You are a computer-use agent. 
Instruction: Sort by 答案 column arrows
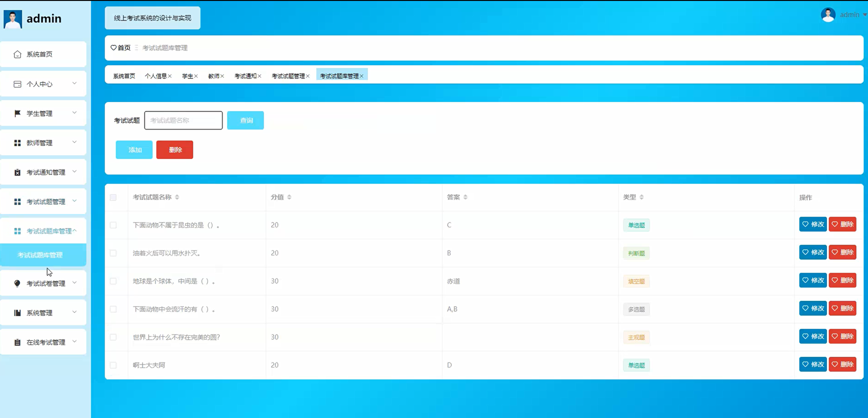[x=465, y=197]
